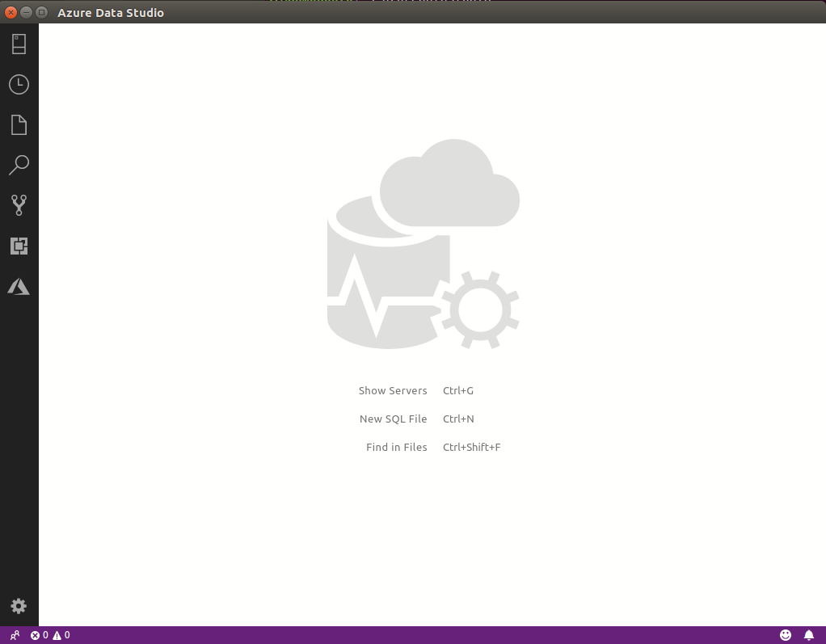Open Search magnifier in activity bar
The image size is (826, 644).
click(19, 165)
